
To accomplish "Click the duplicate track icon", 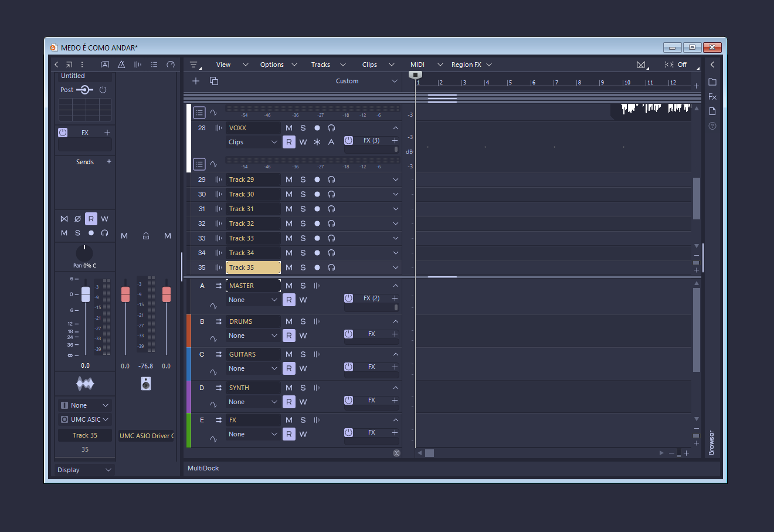I will pos(214,81).
